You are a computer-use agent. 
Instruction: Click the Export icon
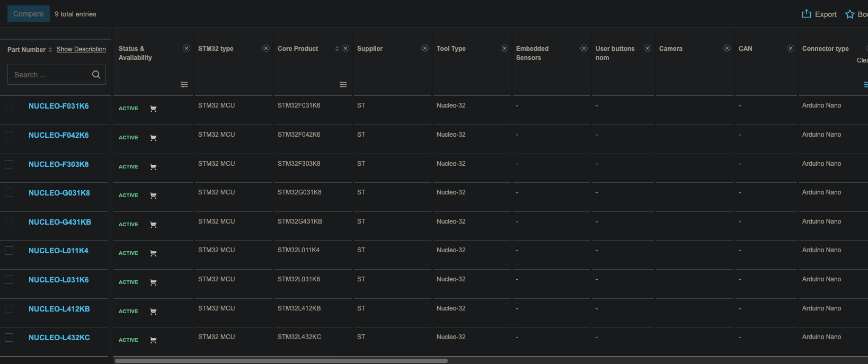(x=807, y=14)
